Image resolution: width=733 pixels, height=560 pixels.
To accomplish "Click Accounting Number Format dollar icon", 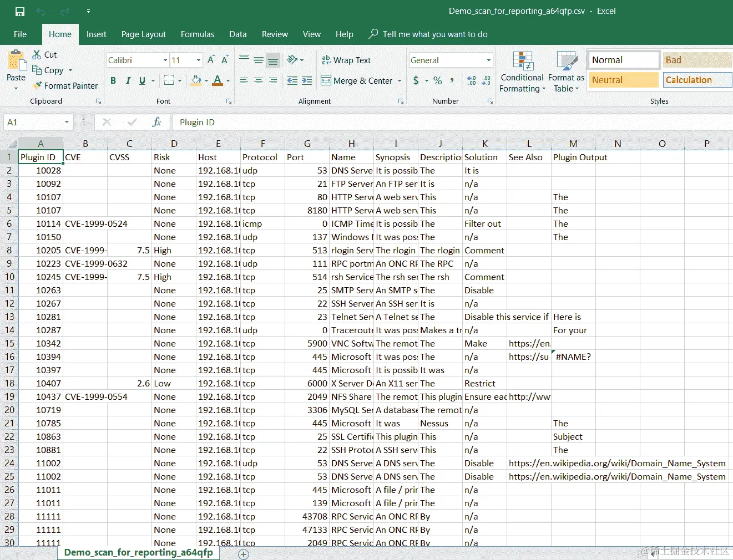I will tap(416, 80).
